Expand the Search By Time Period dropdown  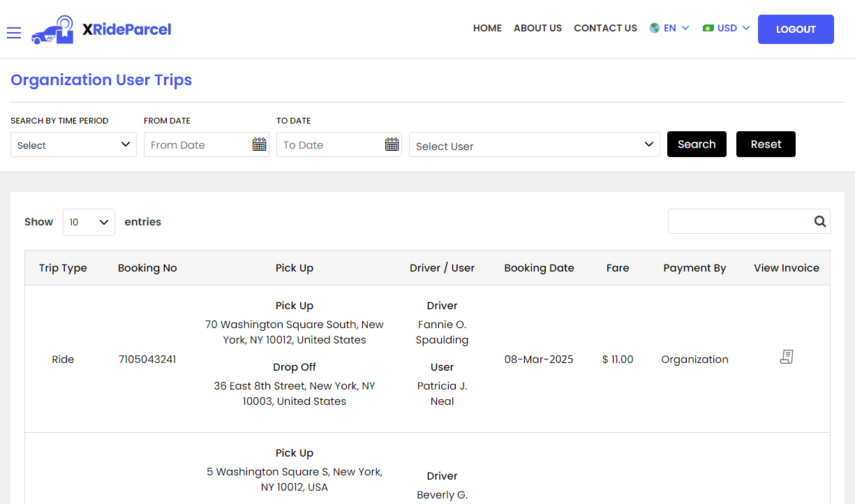pyautogui.click(x=73, y=144)
